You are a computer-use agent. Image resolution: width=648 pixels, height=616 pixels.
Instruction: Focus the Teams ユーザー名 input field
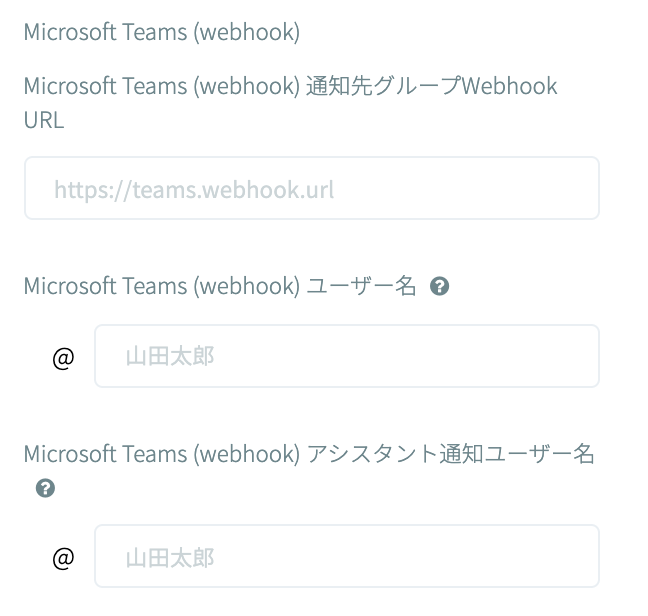pyautogui.click(x=346, y=356)
